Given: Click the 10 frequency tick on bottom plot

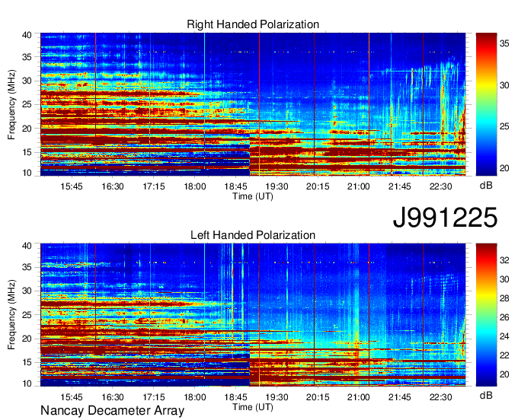Looking at the screenshot, I should pos(27,383).
